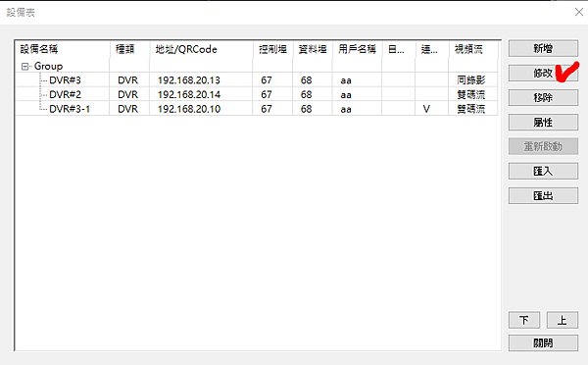
Task: Sort by 資料埠 column header
Action: click(313, 49)
